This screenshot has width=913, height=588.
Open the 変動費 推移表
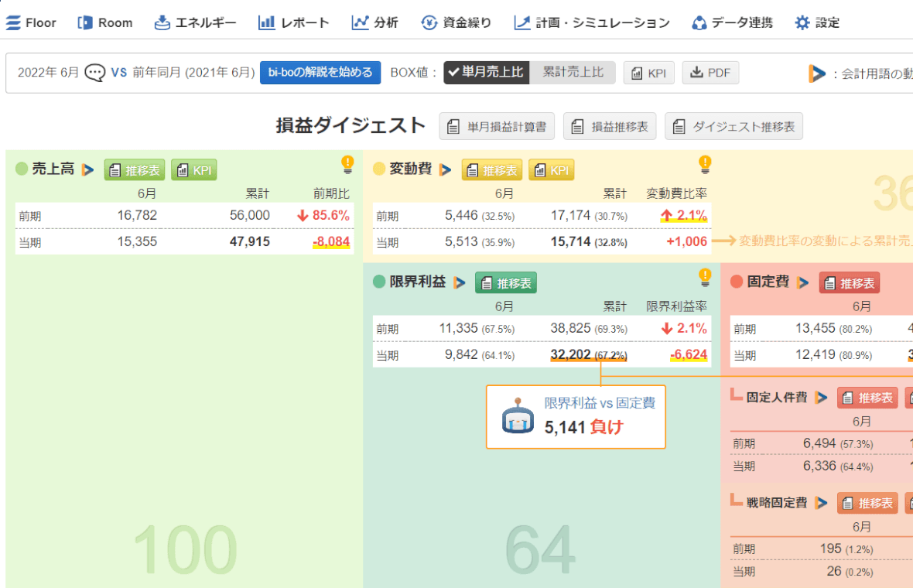tap(492, 170)
